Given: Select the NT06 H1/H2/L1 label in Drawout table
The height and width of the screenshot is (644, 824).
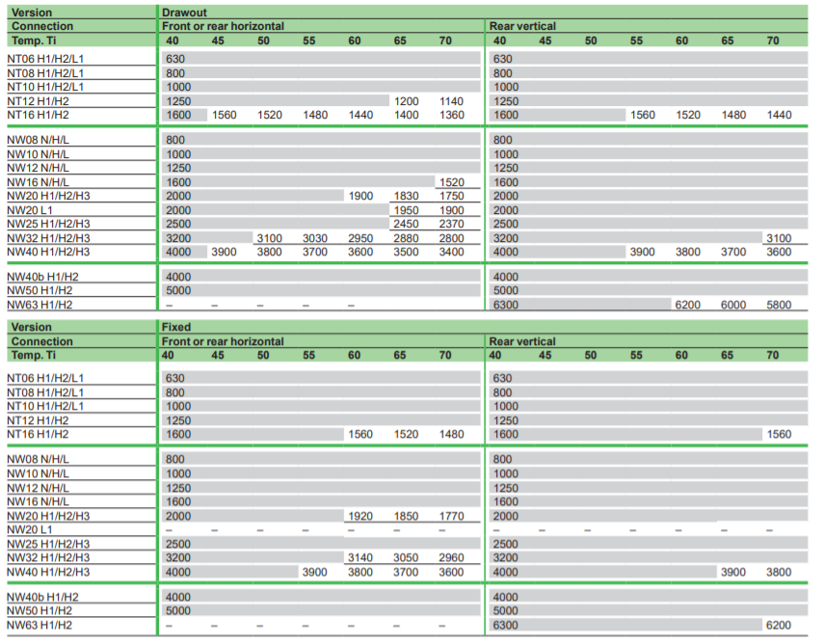Looking at the screenshot, I should 45,59.
